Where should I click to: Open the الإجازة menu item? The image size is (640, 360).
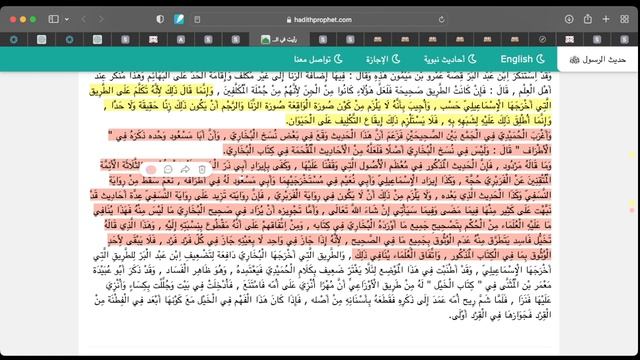tap(383, 59)
